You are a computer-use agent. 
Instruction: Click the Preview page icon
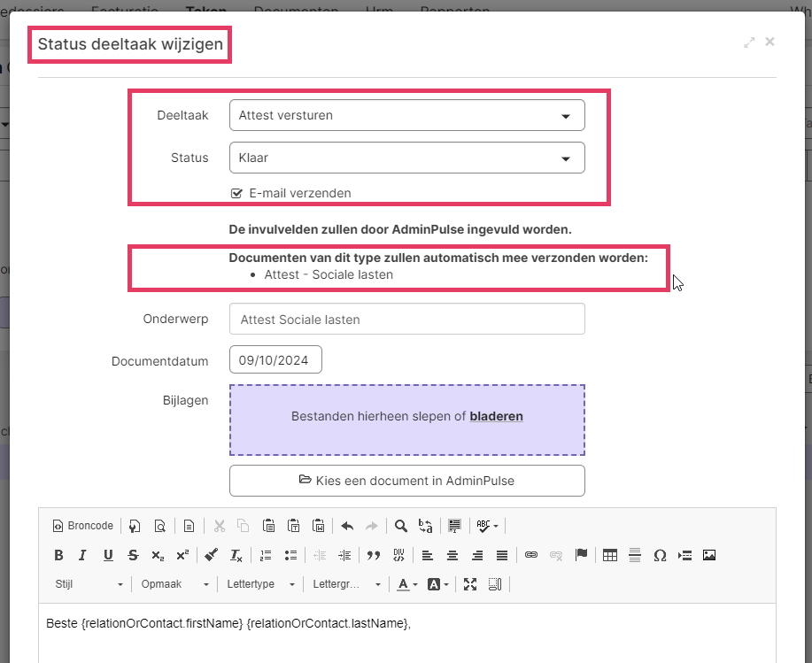click(160, 526)
